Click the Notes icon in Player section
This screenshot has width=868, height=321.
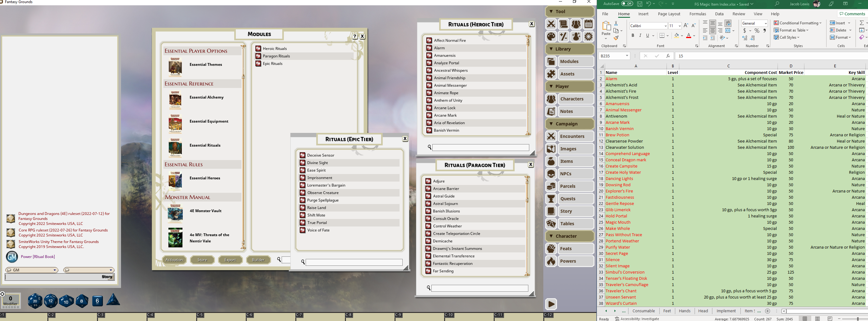551,111
